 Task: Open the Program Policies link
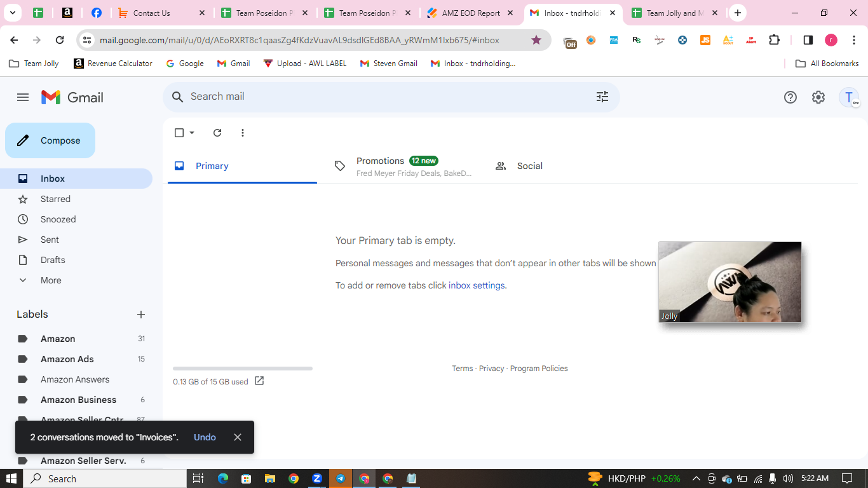click(539, 369)
